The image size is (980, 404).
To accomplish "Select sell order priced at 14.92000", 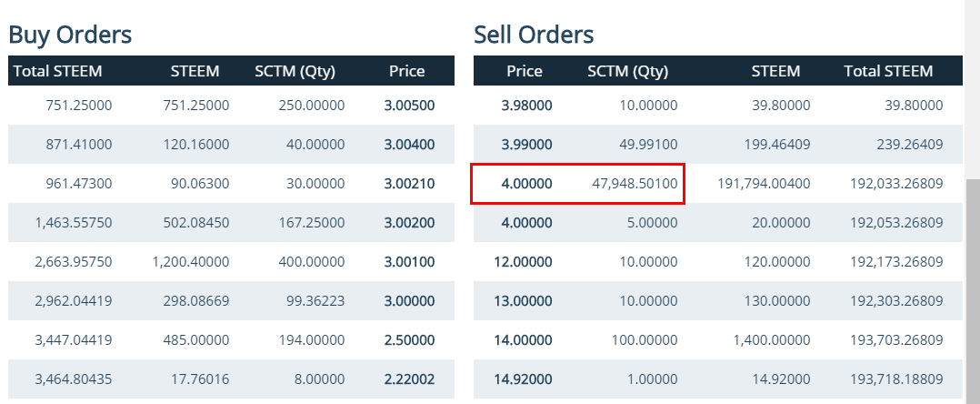I will [717, 379].
